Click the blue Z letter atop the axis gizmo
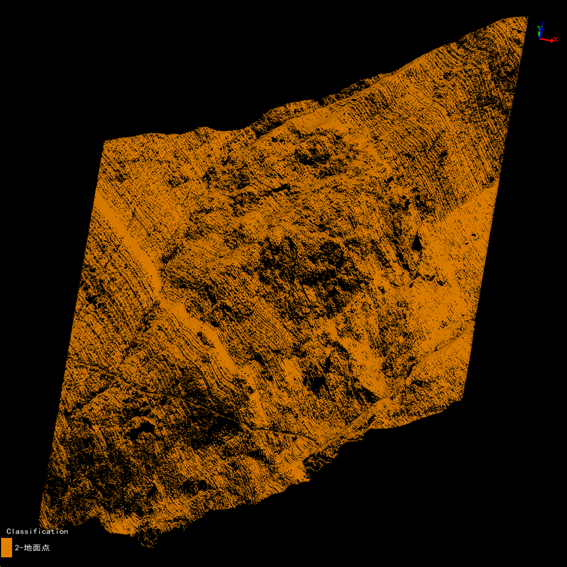The image size is (567, 567). point(542,24)
